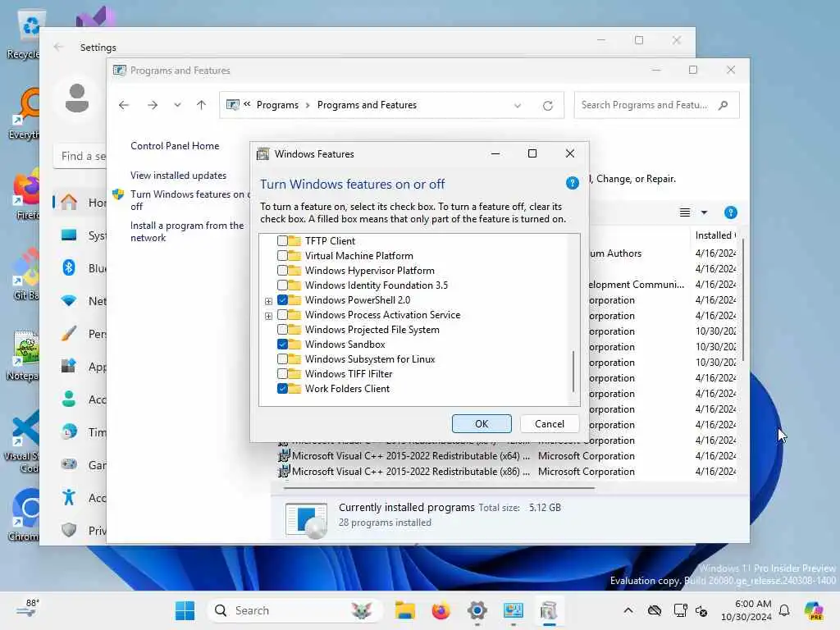Viewport: 840px width, 630px height.
Task: Open help in Programs and Features toolbar
Action: click(x=730, y=212)
